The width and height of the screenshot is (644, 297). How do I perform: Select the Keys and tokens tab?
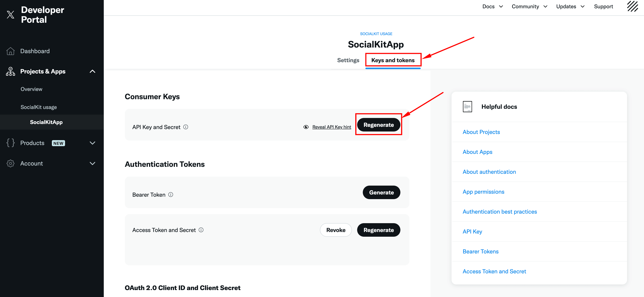393,60
